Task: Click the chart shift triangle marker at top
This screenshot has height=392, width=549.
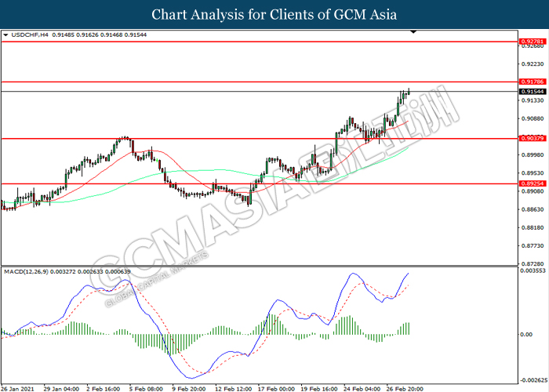Action: 413,32
